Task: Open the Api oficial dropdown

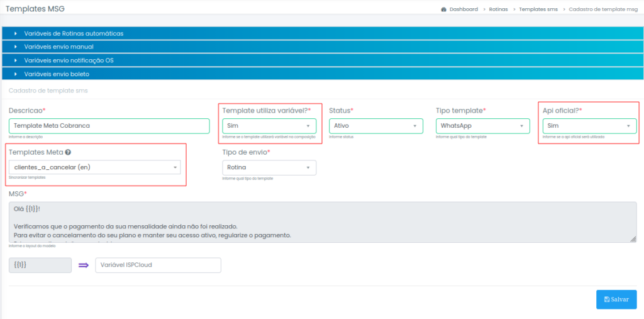Action: coord(589,126)
